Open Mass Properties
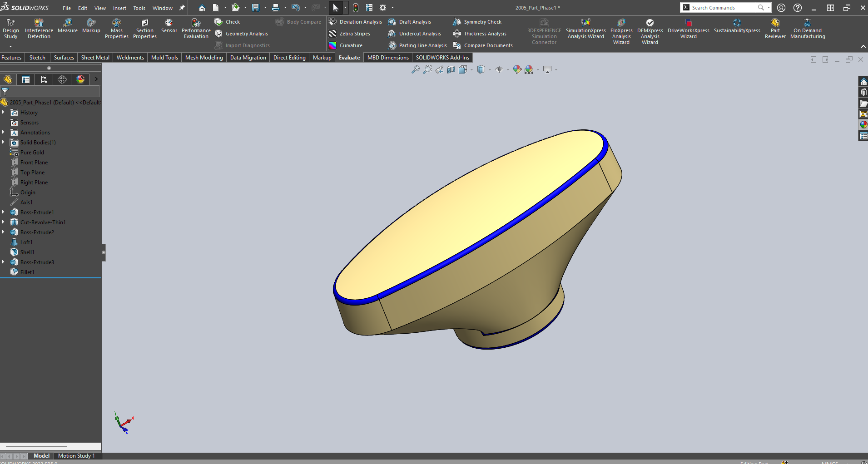 click(x=117, y=29)
